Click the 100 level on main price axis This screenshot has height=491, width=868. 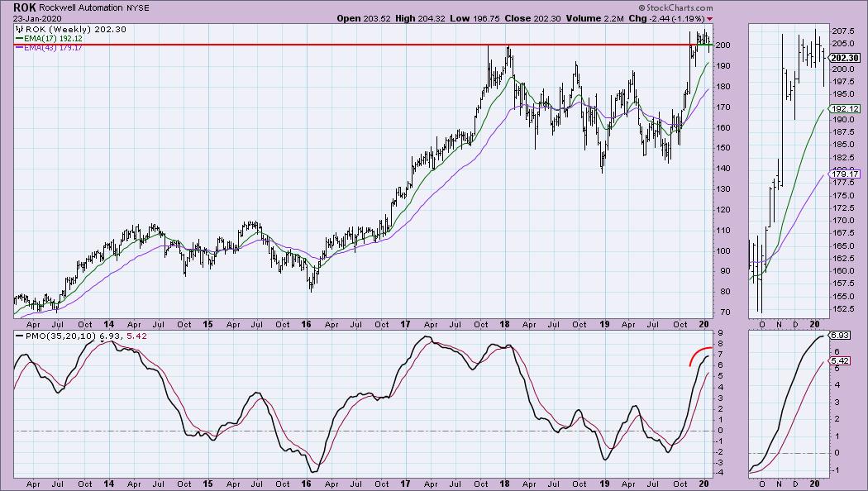coord(722,250)
